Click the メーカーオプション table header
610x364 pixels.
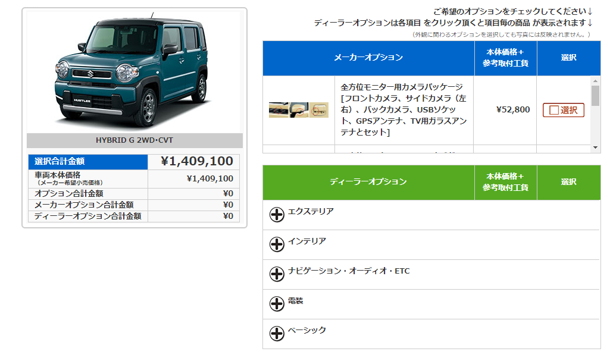(x=368, y=58)
